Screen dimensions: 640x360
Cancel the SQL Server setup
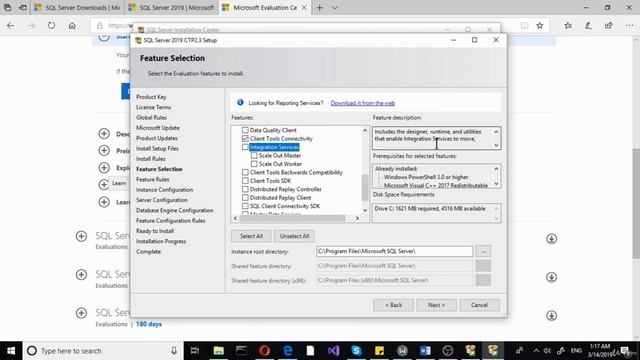[479, 305]
